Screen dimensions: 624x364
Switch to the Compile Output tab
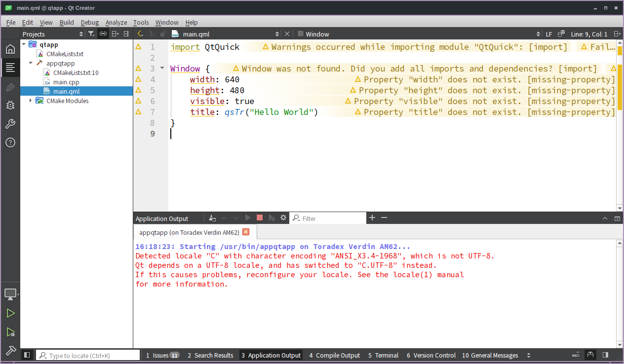(334, 355)
